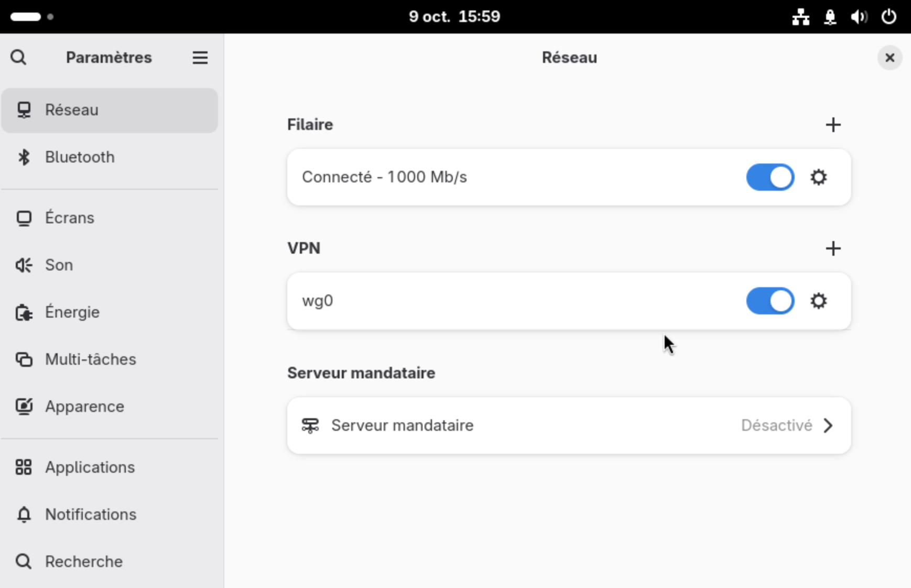Click the network status icon in top bar
The width and height of the screenshot is (911, 588).
click(x=800, y=17)
